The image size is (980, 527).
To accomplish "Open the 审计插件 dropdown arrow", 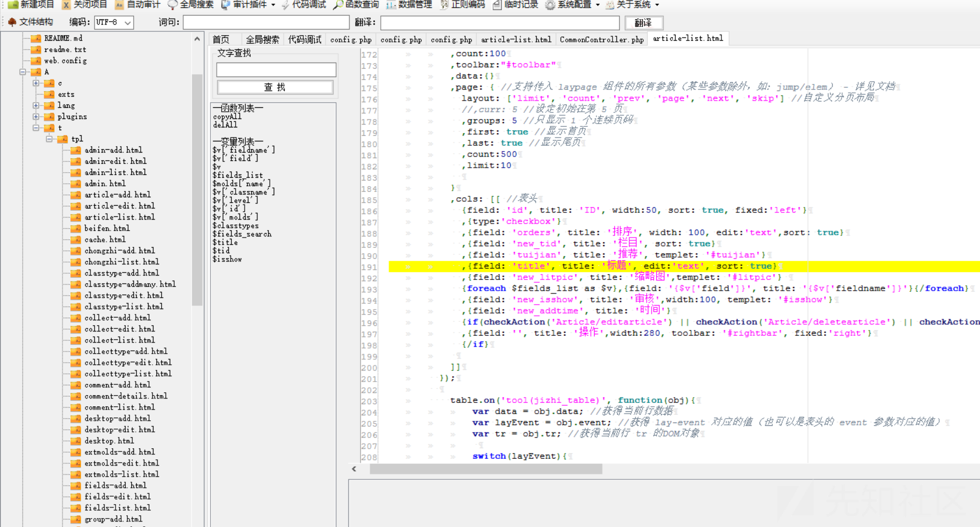I will click(273, 4).
